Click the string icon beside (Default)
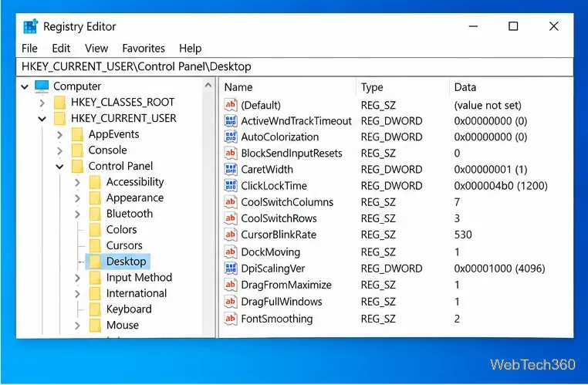The height and width of the screenshot is (385, 588). [231, 105]
